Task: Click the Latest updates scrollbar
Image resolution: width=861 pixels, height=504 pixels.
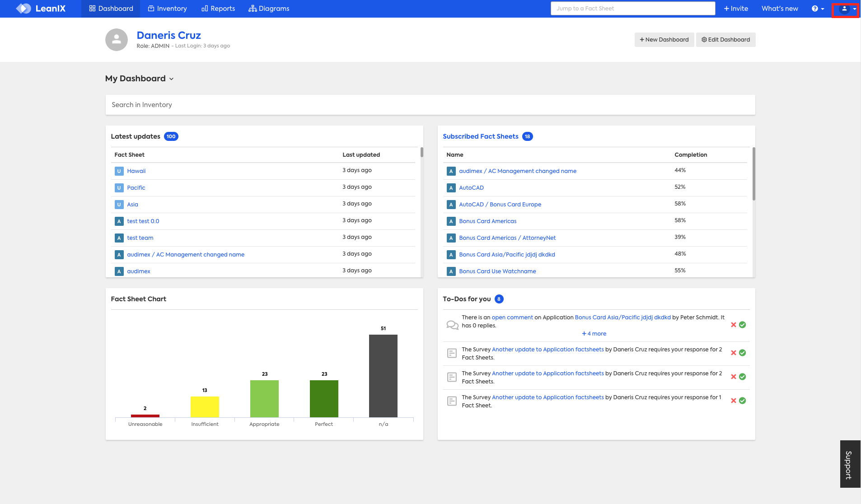Action: tap(422, 152)
